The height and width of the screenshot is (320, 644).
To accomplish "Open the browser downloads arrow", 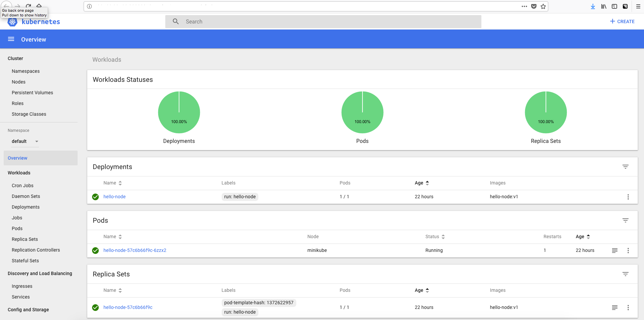I will pos(593,6).
